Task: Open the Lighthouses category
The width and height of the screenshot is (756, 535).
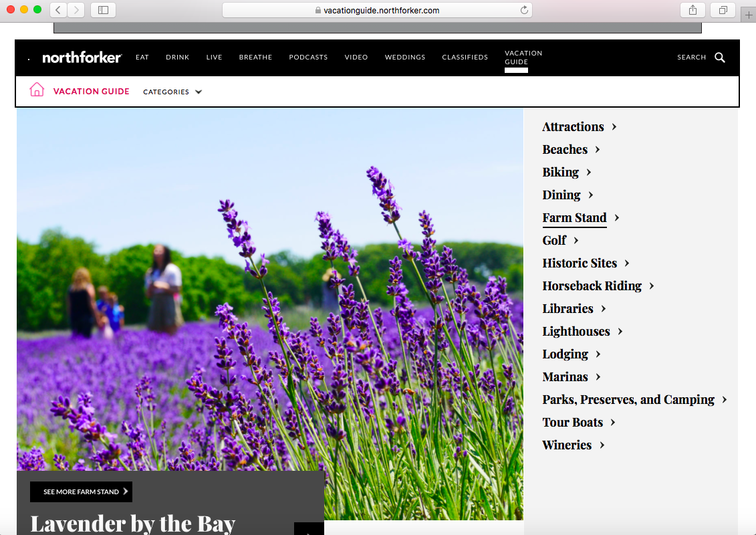Action: pos(576,331)
